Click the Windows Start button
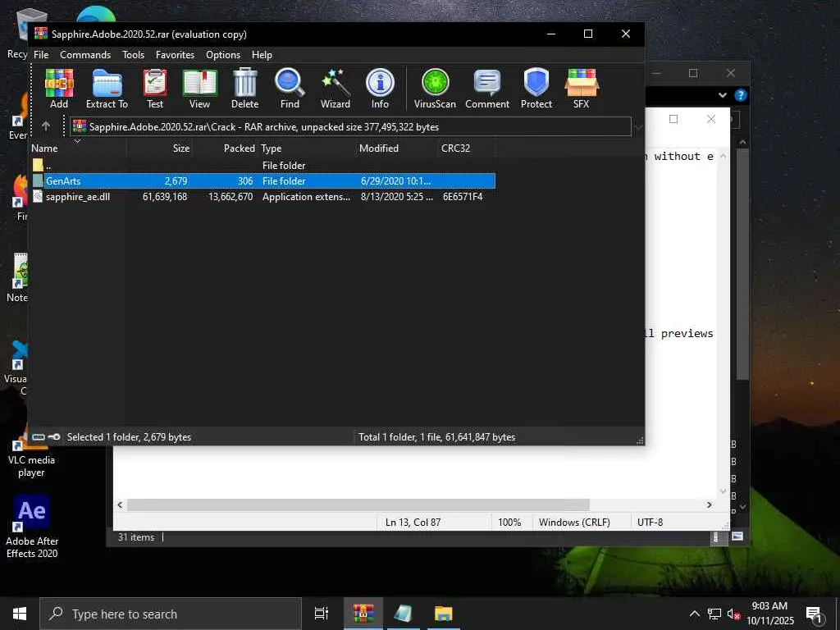The image size is (840, 630). (20, 614)
